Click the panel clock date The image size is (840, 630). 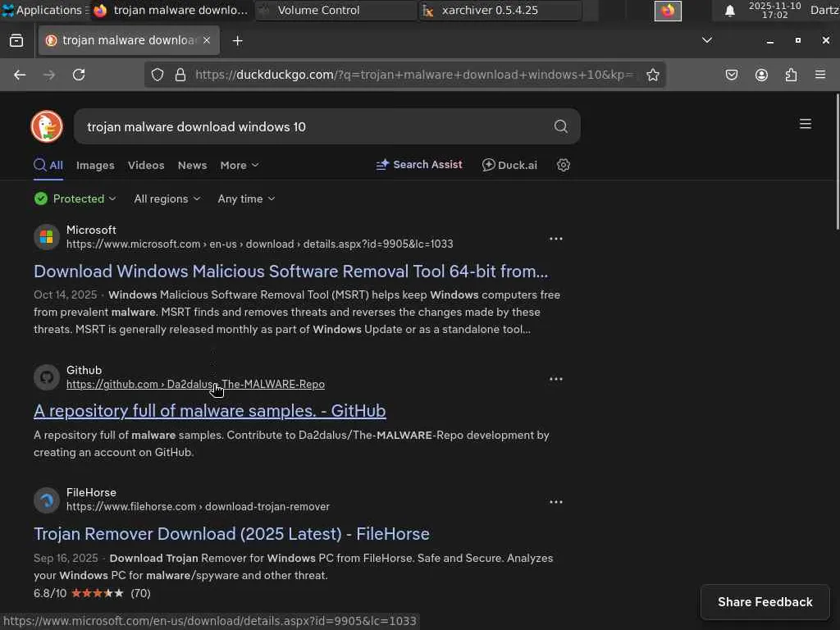click(774, 10)
